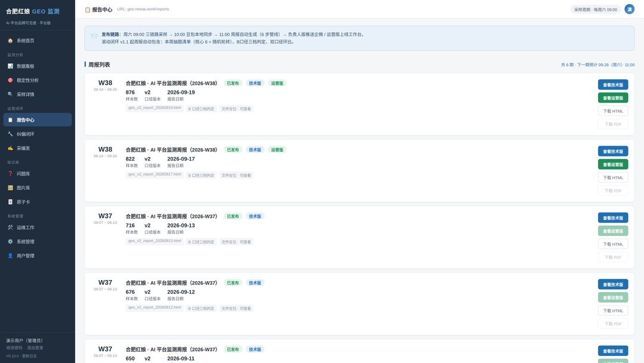Click the 技术版 badge on the 2026-09-11 report
Image resolution: width=644 pixels, height=363 pixels.
point(255,349)
